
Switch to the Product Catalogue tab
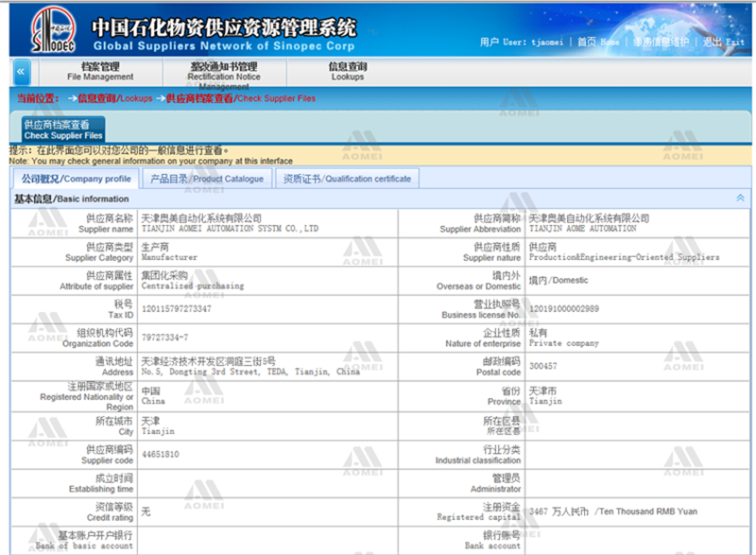[207, 179]
